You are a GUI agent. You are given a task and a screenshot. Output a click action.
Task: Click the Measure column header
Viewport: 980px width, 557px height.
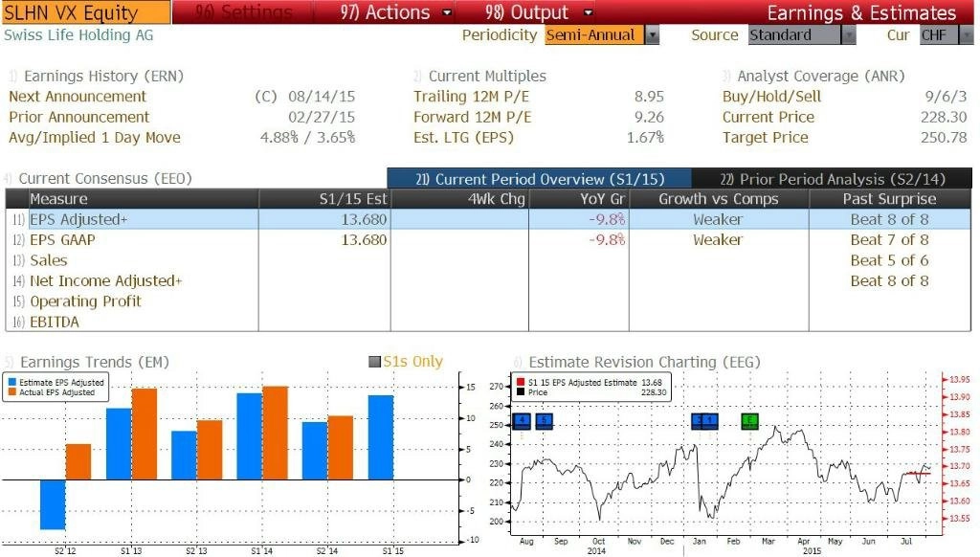[x=144, y=199]
